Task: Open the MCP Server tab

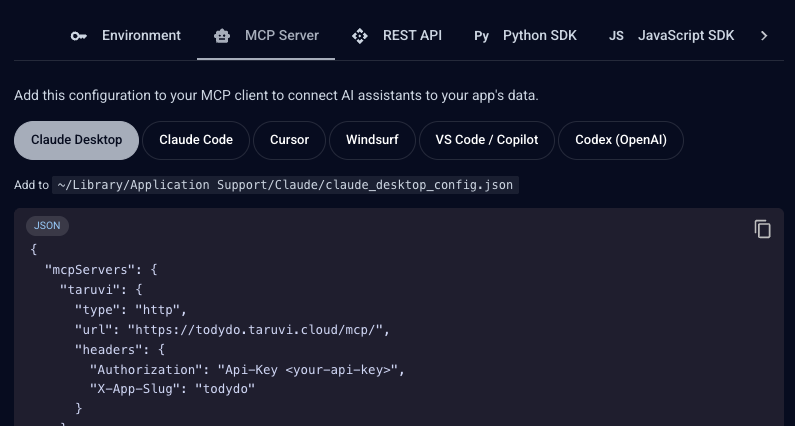Action: point(266,36)
